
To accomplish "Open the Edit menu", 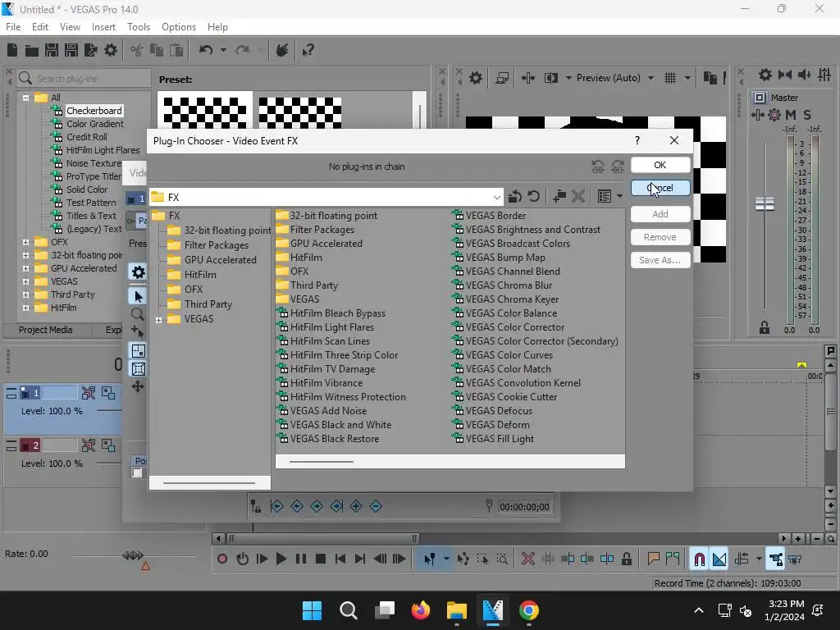I will pos(40,27).
